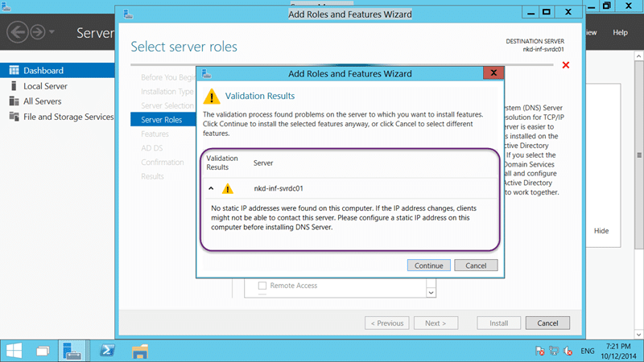This screenshot has width=644, height=362.
Task: Click the roles list scroll-down arrow
Action: (431, 293)
